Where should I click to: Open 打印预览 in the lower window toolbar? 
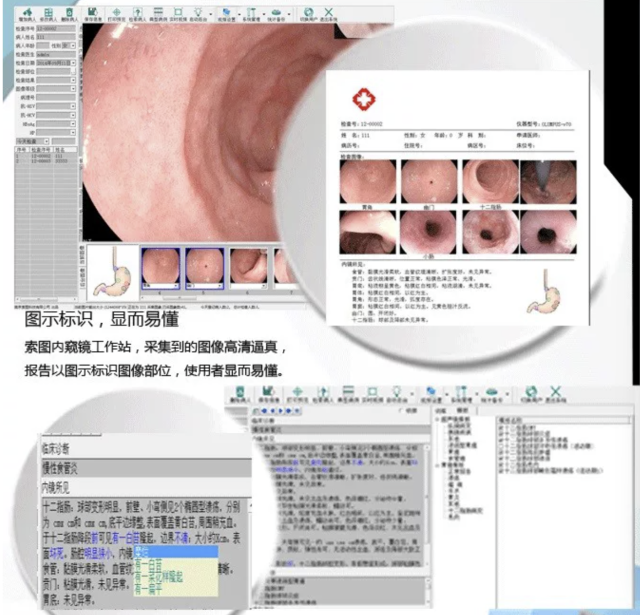point(298,395)
